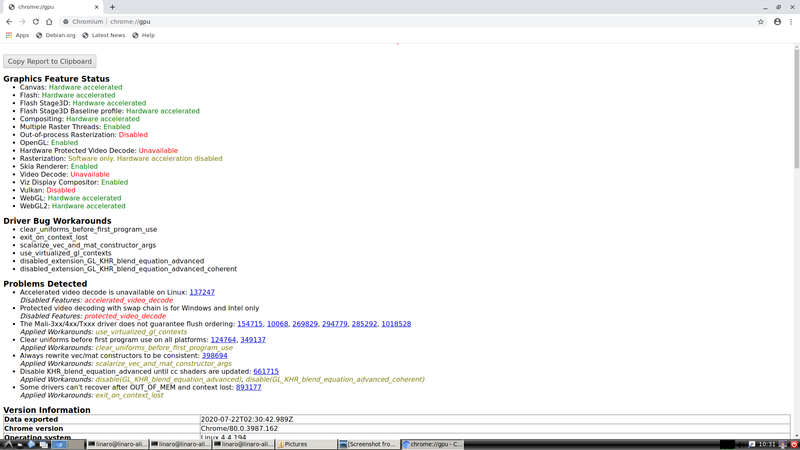
Task: Click the red power icon in system tray
Action: (794, 445)
